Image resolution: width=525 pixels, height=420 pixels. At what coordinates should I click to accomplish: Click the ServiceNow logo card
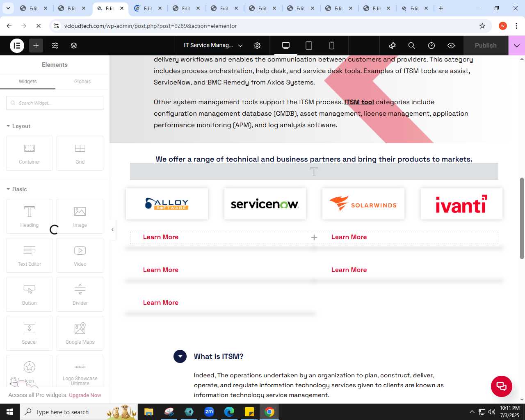(x=265, y=204)
